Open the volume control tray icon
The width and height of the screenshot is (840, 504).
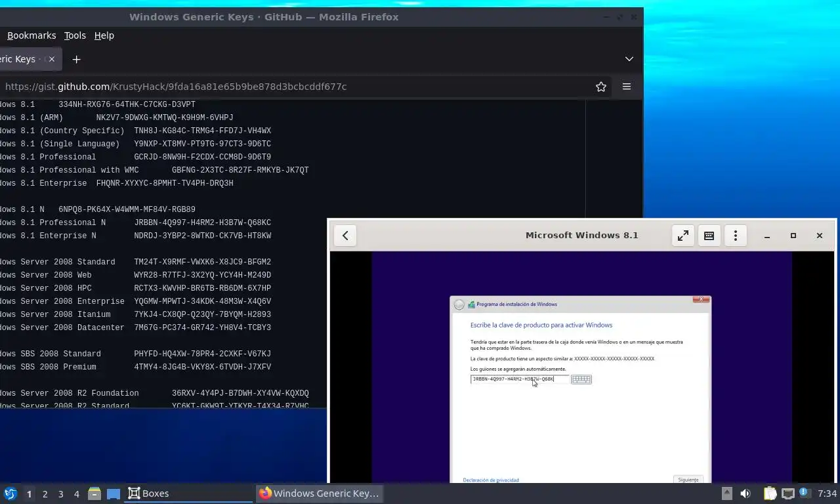pyautogui.click(x=745, y=493)
